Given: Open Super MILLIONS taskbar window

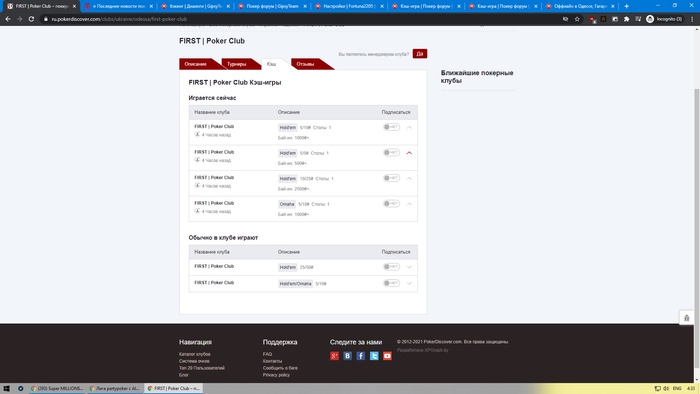Looking at the screenshot, I should tap(57, 388).
